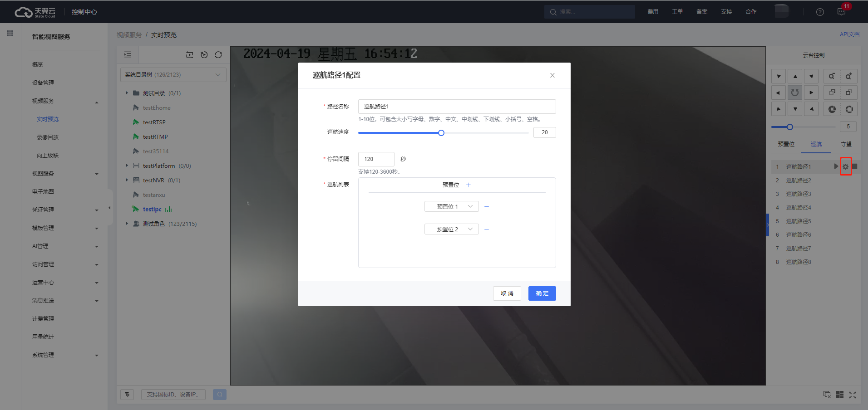
Task: Select the testipc device in tree
Action: point(152,209)
